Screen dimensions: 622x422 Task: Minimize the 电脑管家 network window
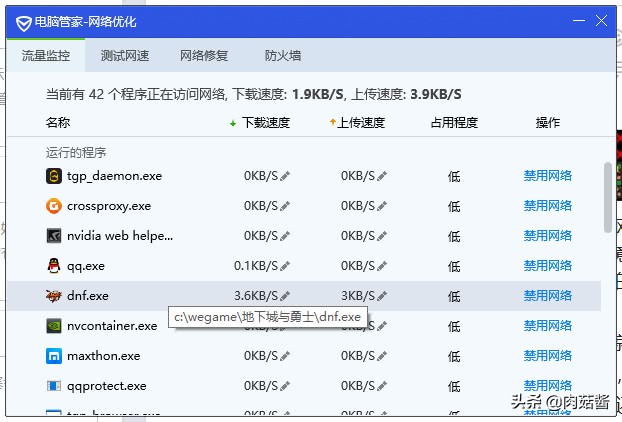click(579, 21)
